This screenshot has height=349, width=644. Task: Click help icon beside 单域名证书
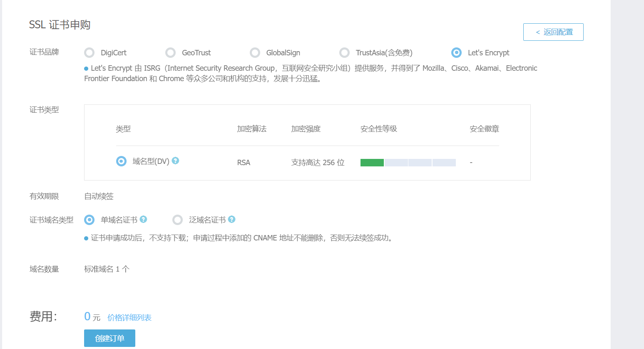pos(143,219)
